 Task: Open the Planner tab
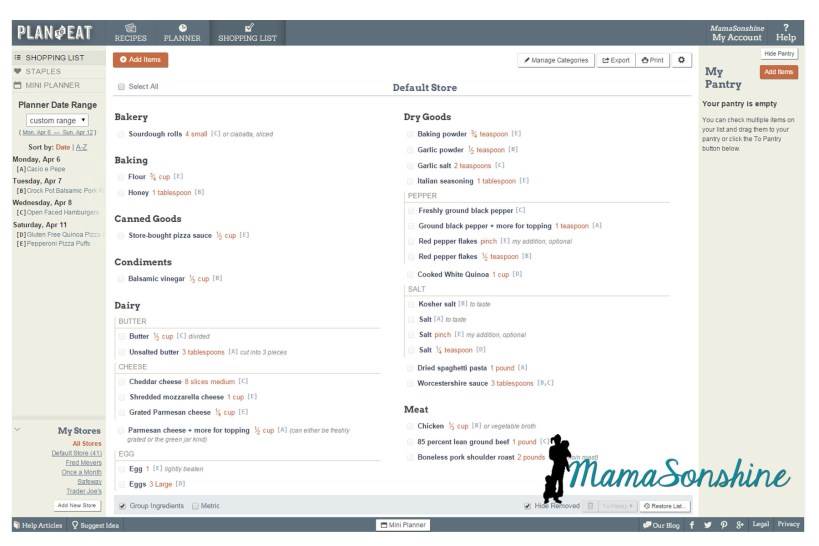[x=182, y=33]
